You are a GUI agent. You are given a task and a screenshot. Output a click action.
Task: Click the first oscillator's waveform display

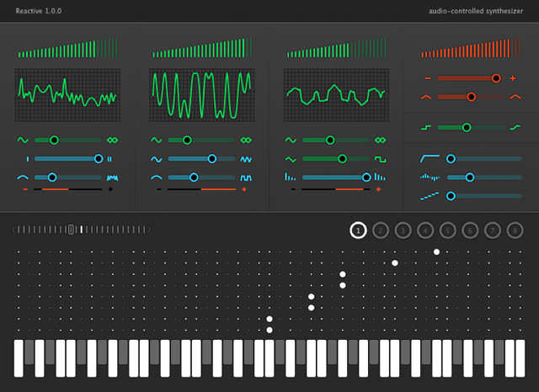tap(67, 93)
